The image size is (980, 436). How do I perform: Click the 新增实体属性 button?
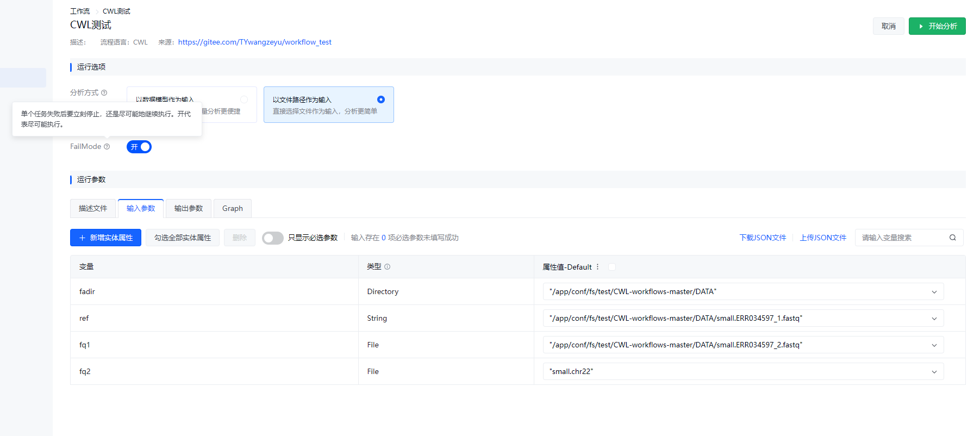(x=105, y=238)
